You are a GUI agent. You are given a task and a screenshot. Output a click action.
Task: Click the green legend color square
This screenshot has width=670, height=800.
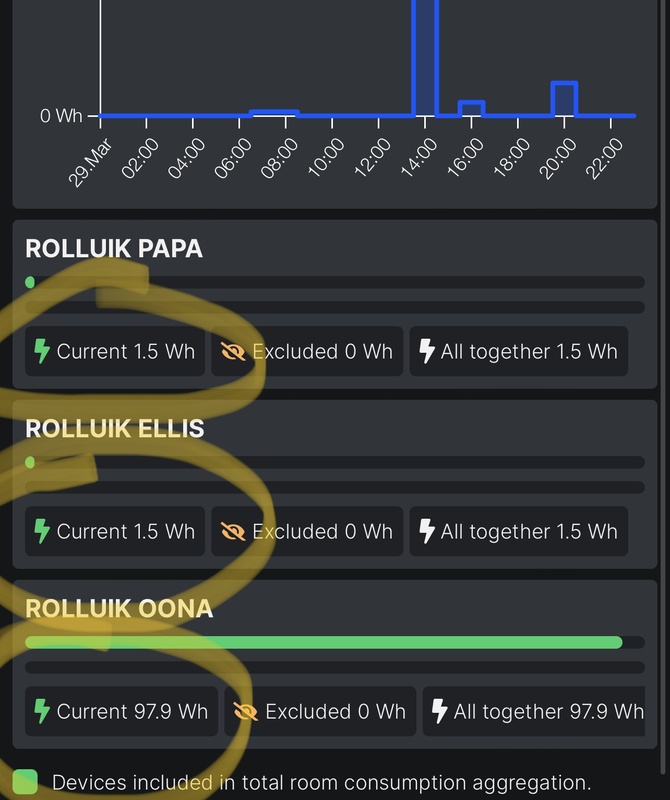(25, 782)
